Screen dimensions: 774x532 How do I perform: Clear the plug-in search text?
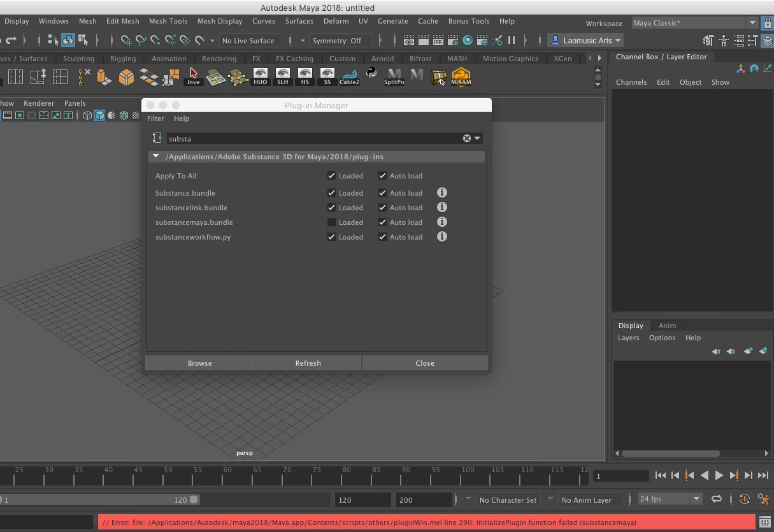click(467, 138)
